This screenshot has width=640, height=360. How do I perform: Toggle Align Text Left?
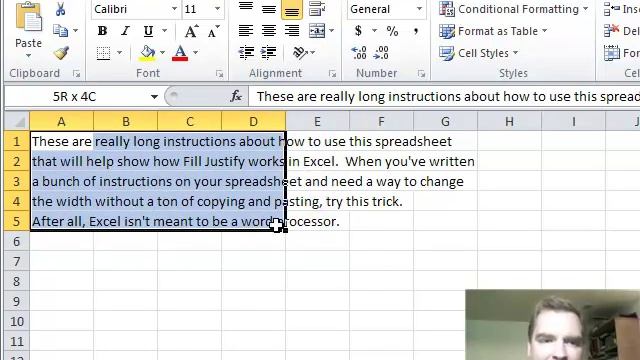pyautogui.click(x=246, y=31)
